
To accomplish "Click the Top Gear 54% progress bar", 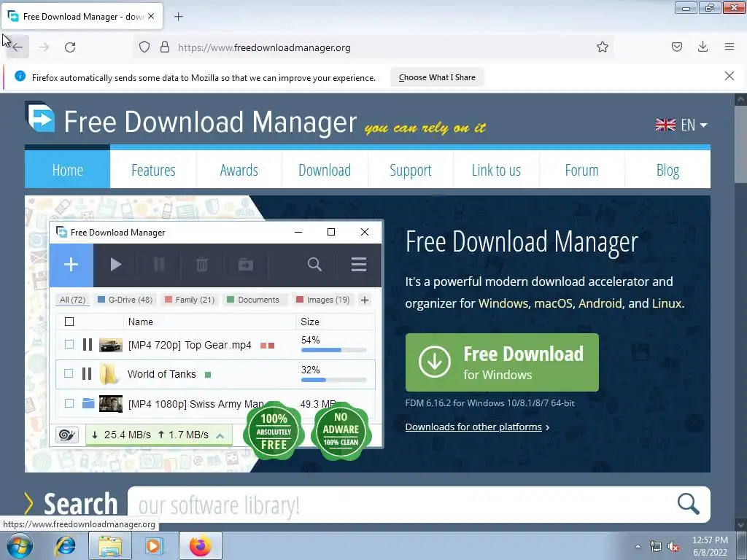I will pos(334,350).
